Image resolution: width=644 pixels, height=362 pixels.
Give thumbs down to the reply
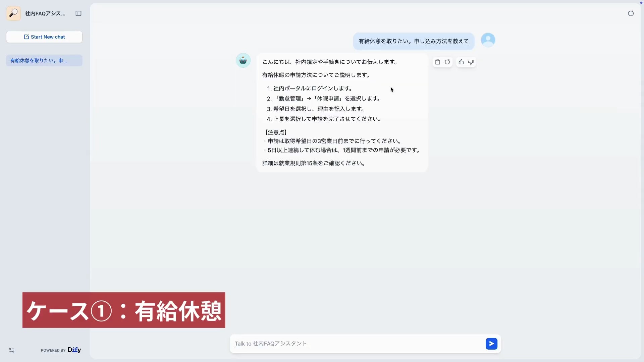pyautogui.click(x=471, y=62)
